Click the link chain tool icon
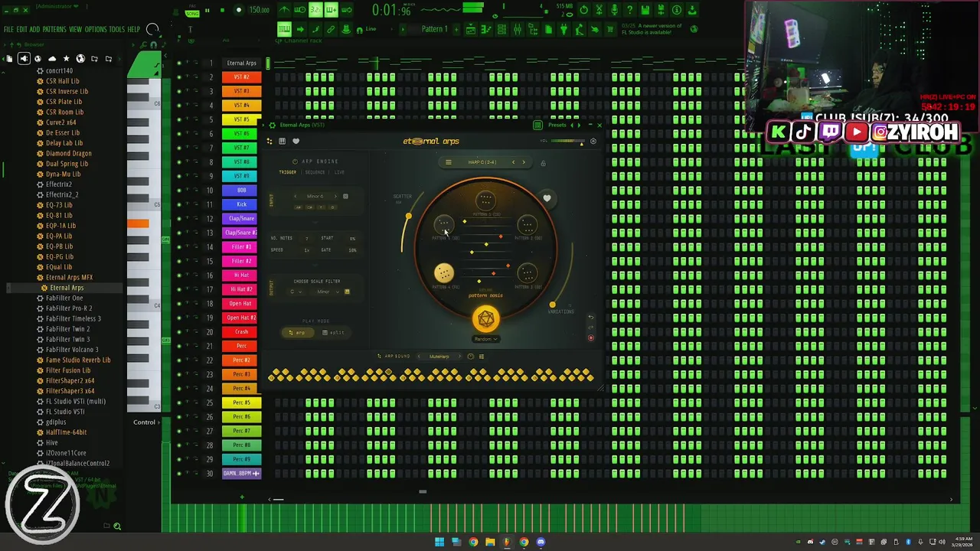The image size is (980, 551). (331, 29)
